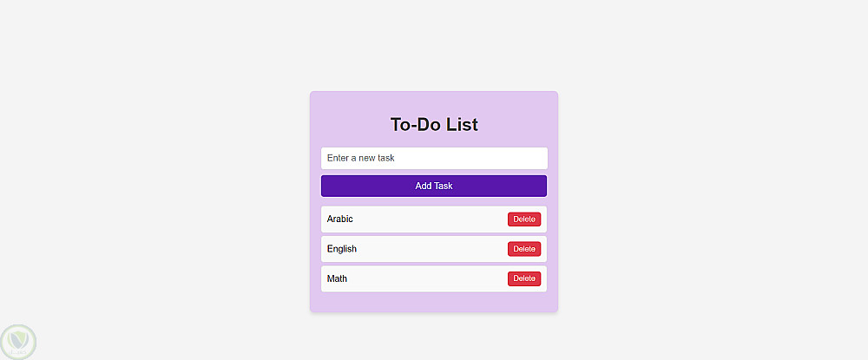This screenshot has width=868, height=360.
Task: Select the Arabic task label
Action: pos(340,219)
